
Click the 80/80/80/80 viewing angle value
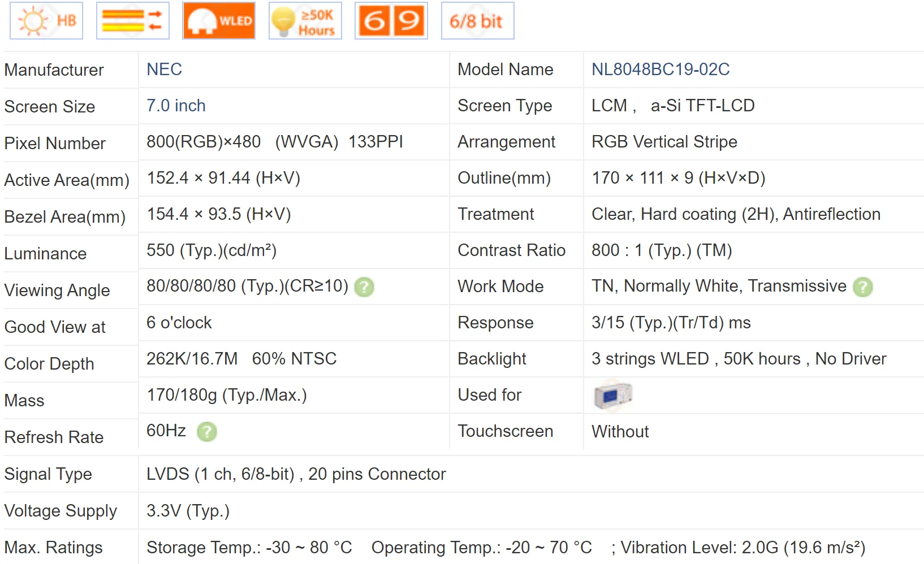(247, 286)
